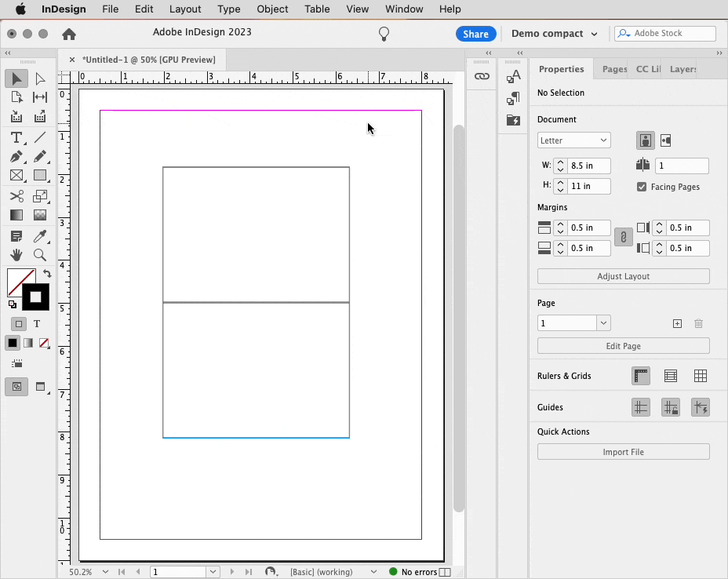Select the Note tool
The image size is (728, 579).
tap(16, 236)
